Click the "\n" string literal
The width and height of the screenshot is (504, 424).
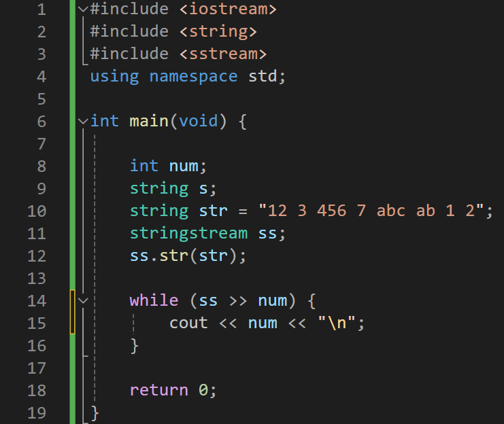[x=336, y=323]
